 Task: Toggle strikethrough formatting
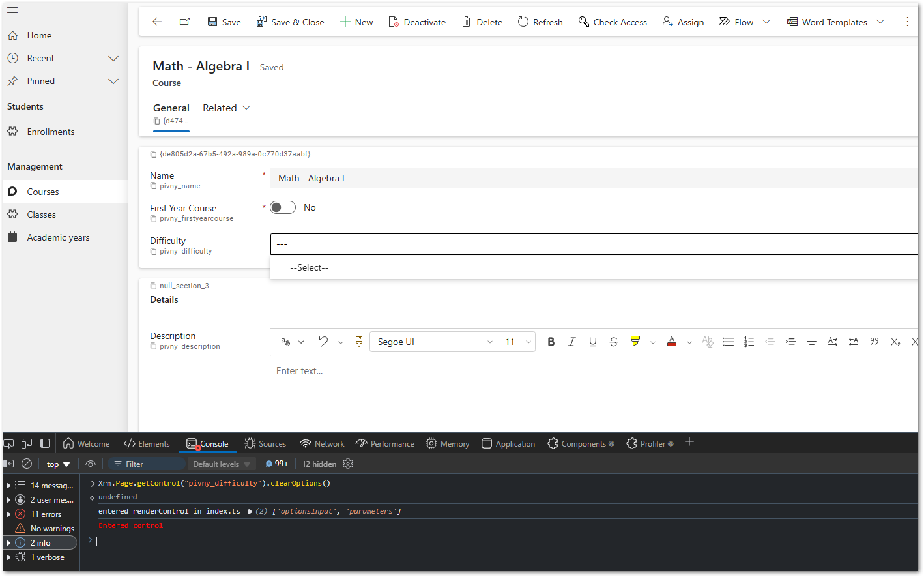click(614, 342)
